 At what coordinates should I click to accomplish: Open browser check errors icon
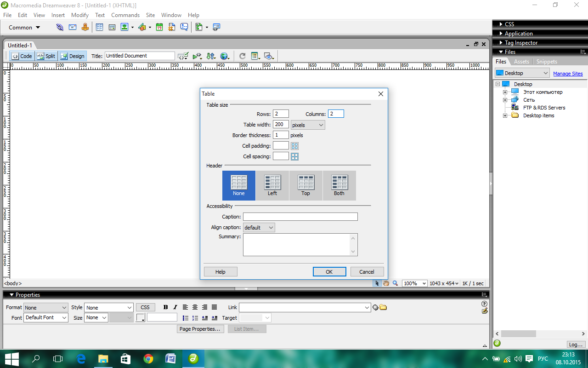[183, 56]
